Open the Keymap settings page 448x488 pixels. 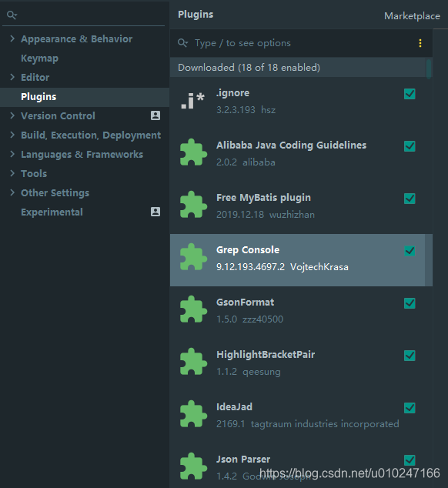pyautogui.click(x=39, y=58)
